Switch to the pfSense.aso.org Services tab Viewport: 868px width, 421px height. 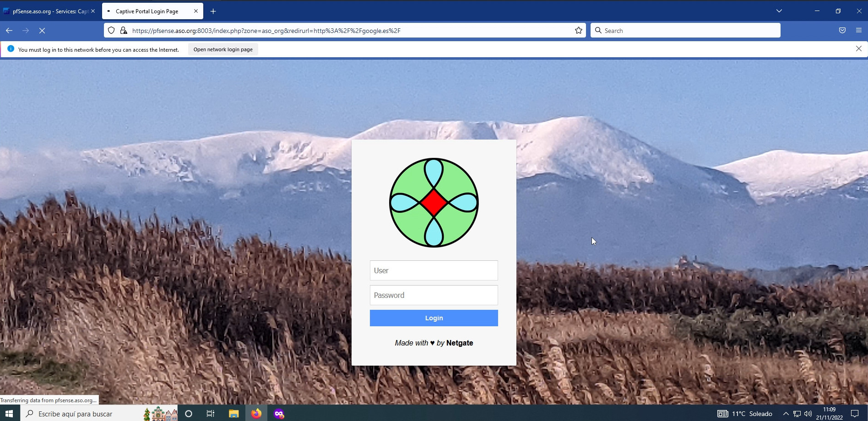[x=49, y=11]
